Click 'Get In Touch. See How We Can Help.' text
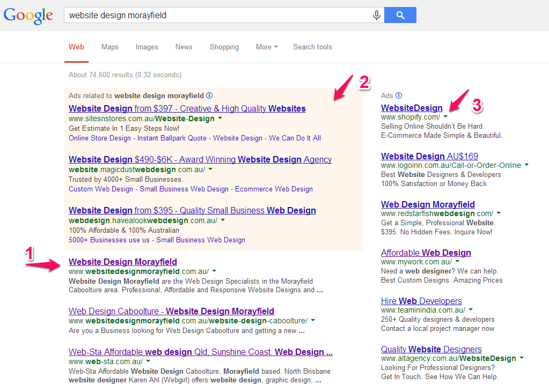The image size is (549, 392). (440, 377)
